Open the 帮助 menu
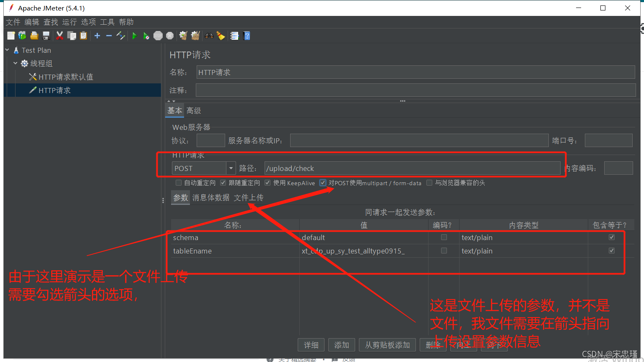This screenshot has height=362, width=644. (126, 22)
